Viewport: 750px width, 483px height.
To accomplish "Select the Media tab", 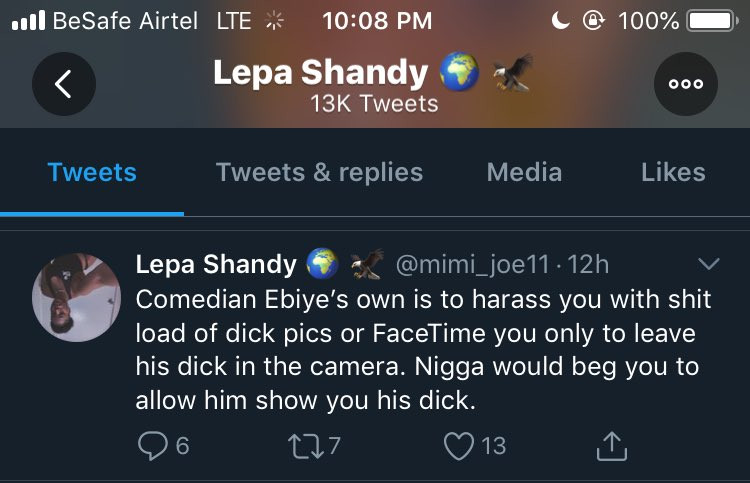I will [526, 172].
